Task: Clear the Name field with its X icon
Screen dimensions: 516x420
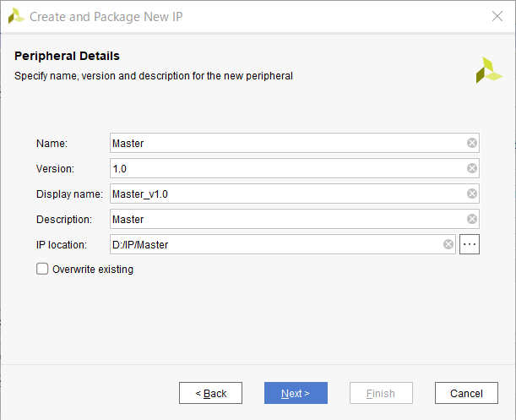Action: click(472, 143)
